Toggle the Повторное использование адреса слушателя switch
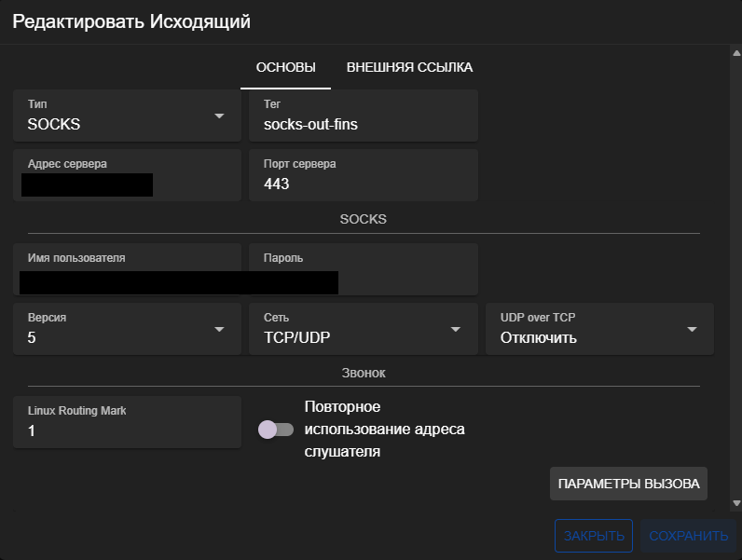 [x=276, y=430]
